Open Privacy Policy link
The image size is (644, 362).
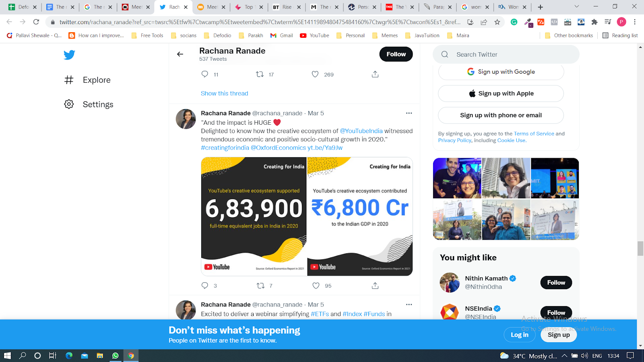pos(455,140)
